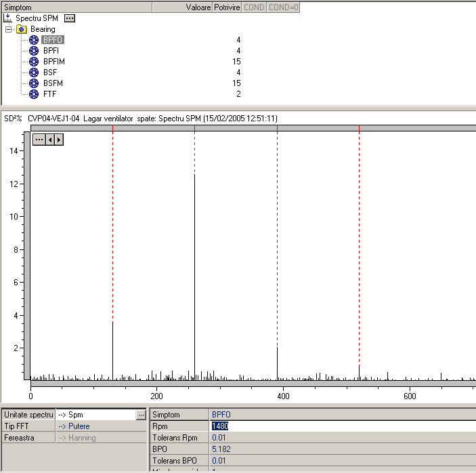Click the Bearing folder icon
The width and height of the screenshot is (476, 473).
(x=22, y=29)
